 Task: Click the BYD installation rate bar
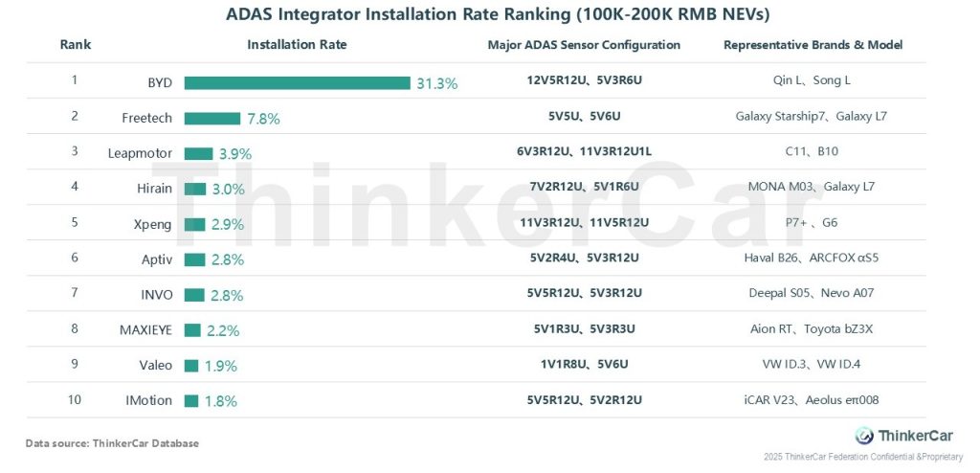coord(297,82)
